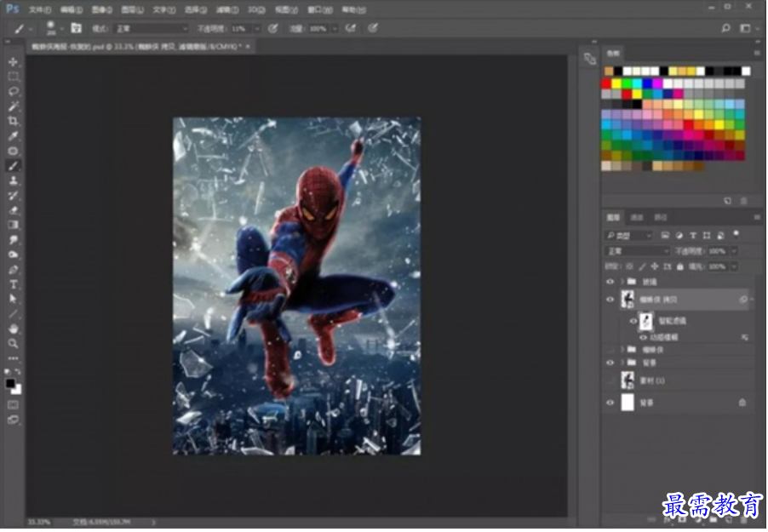Select the Crop tool
The height and width of the screenshot is (532, 768).
point(14,121)
